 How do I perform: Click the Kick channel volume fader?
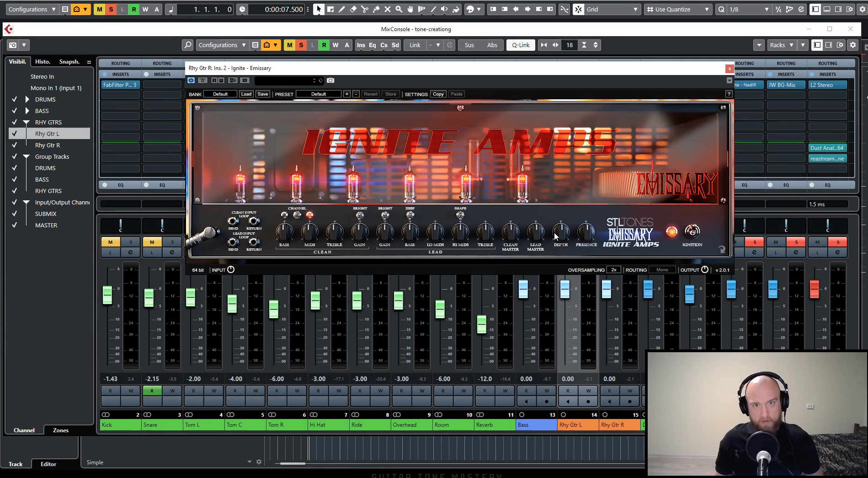point(107,295)
